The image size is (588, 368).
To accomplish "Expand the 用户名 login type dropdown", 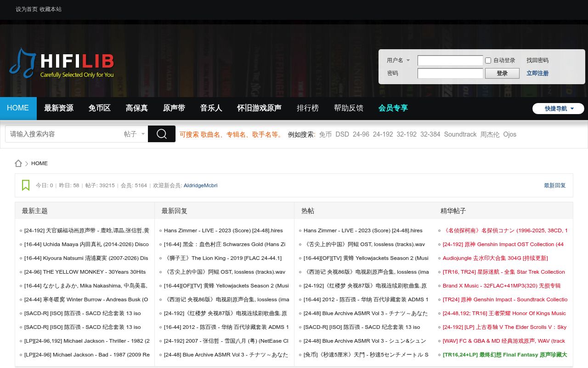I will click(x=398, y=60).
